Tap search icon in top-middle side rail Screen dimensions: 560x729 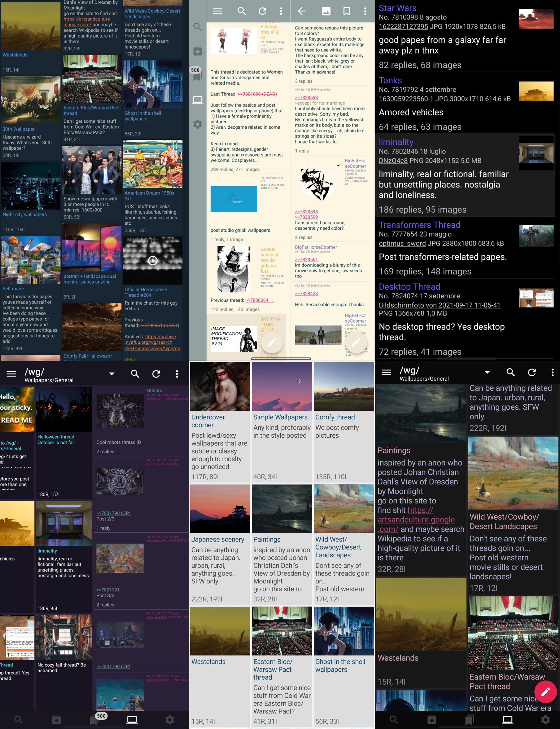click(x=198, y=27)
